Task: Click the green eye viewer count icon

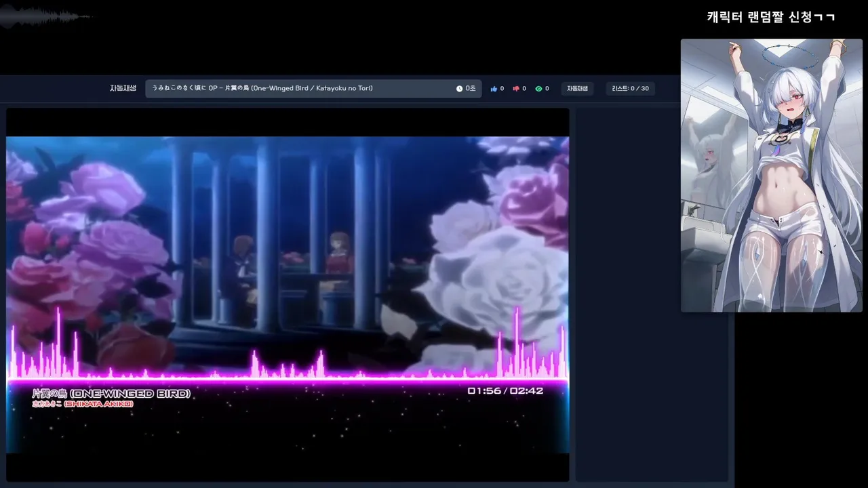Action: 538,89
